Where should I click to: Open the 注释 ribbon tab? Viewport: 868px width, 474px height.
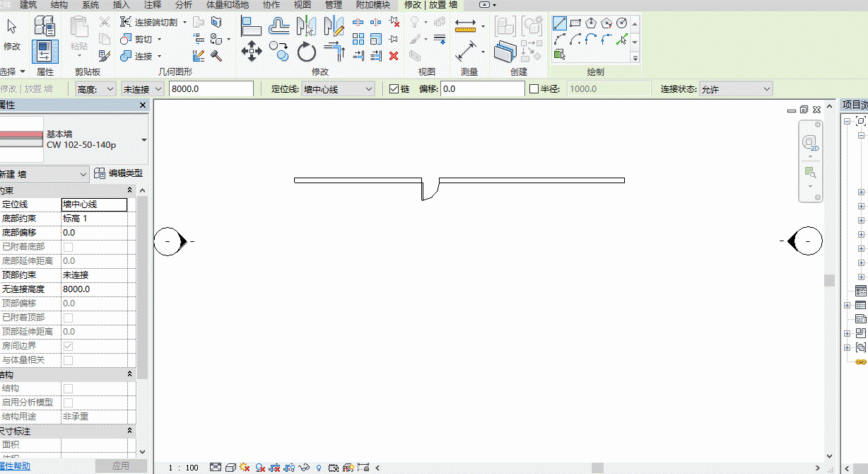click(152, 5)
